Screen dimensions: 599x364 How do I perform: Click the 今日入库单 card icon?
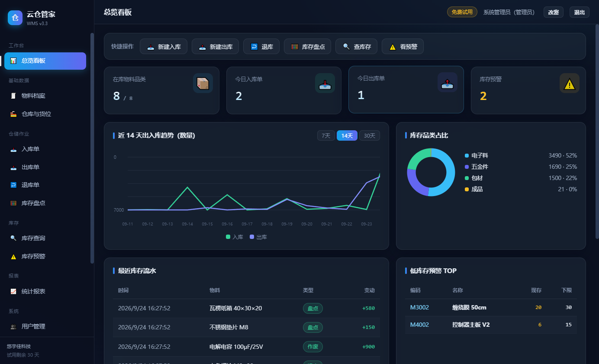325,83
